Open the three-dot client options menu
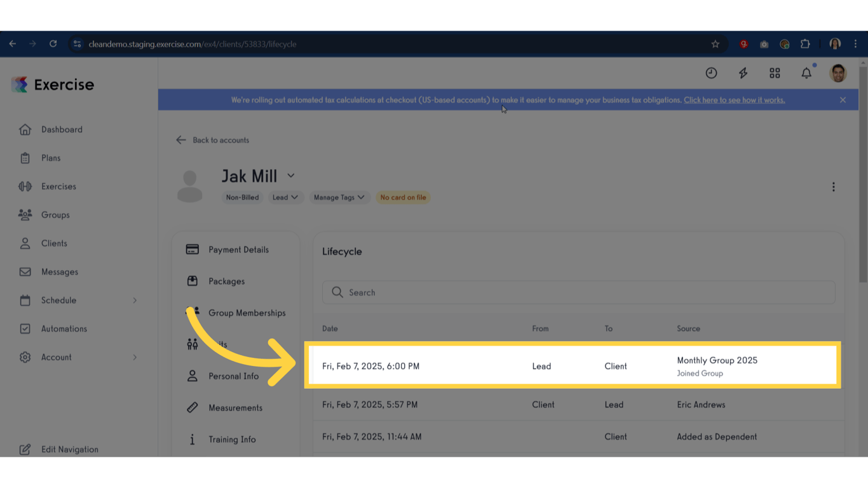 [x=834, y=187]
